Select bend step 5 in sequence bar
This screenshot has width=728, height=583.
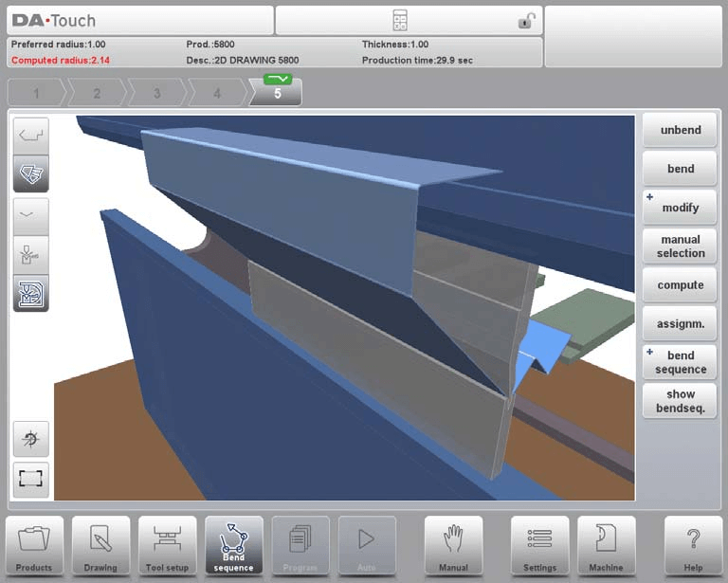coord(277,93)
